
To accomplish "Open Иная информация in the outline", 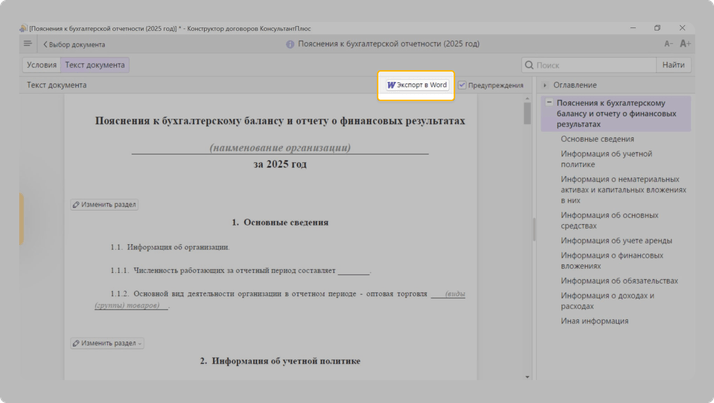I will 594,321.
